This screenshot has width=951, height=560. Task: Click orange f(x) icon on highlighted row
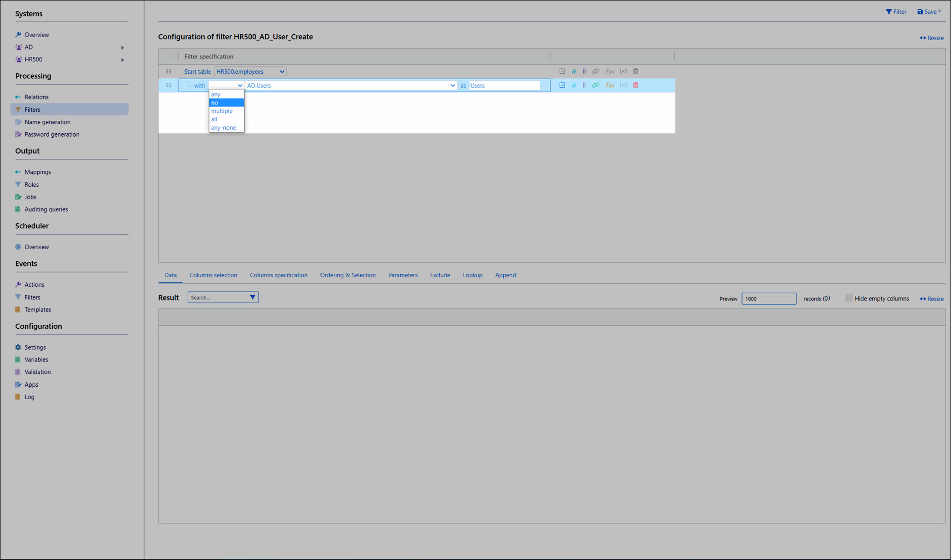(610, 85)
